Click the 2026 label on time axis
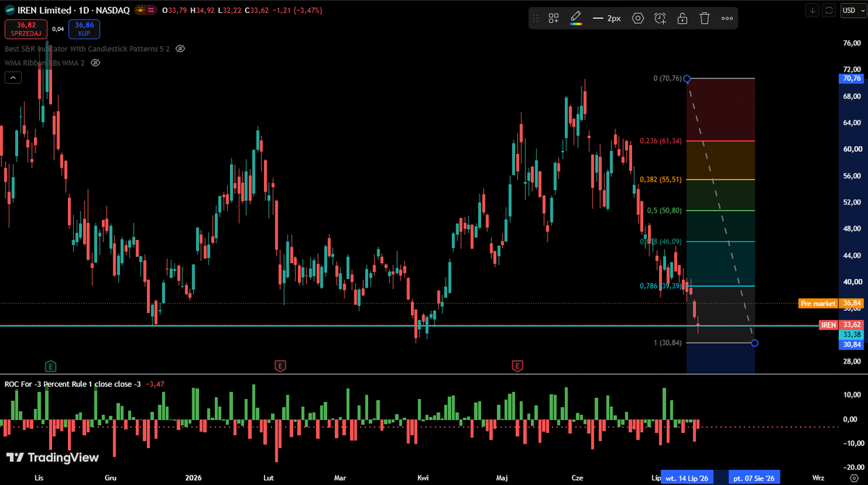This screenshot has height=485, width=868. 193,478
